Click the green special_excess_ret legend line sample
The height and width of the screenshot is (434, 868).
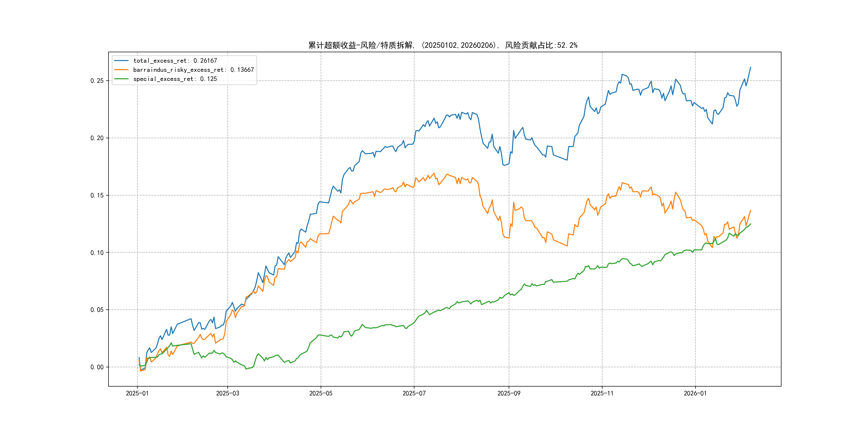121,79
